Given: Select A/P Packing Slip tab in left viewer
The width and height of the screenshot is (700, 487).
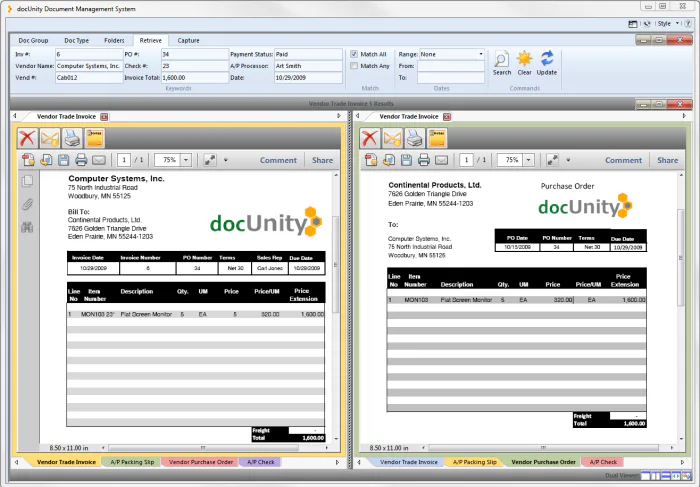Looking at the screenshot, I should point(132,462).
